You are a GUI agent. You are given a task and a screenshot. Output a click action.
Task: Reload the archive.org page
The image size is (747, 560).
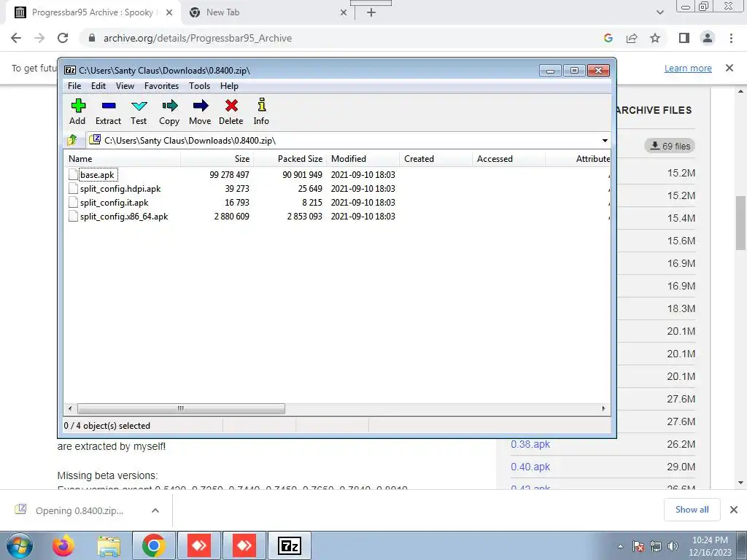point(63,38)
